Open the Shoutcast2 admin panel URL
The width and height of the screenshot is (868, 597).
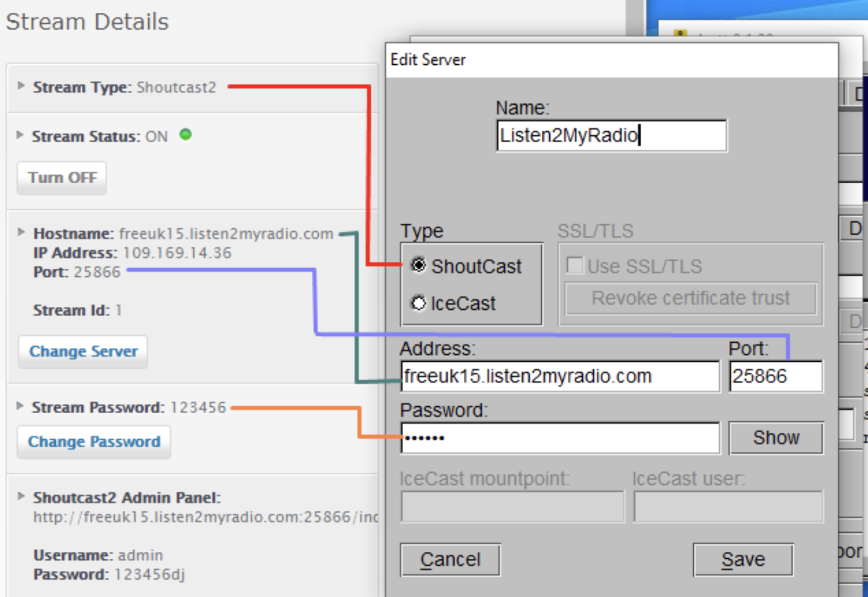[x=205, y=517]
